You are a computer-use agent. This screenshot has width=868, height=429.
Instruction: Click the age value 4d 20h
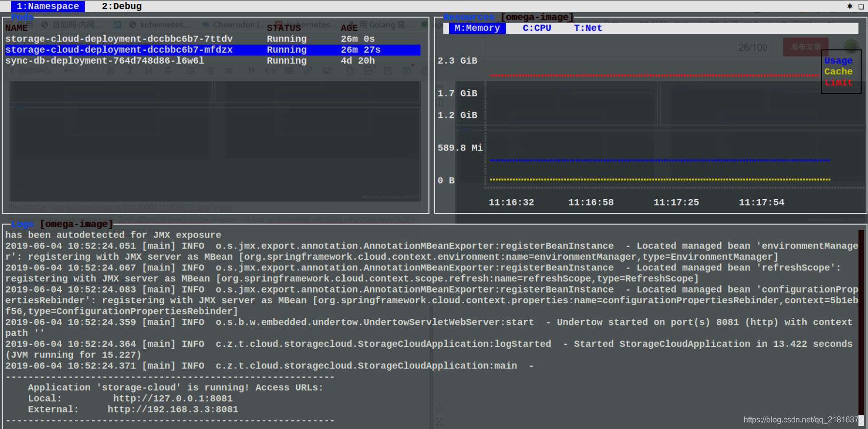click(358, 61)
